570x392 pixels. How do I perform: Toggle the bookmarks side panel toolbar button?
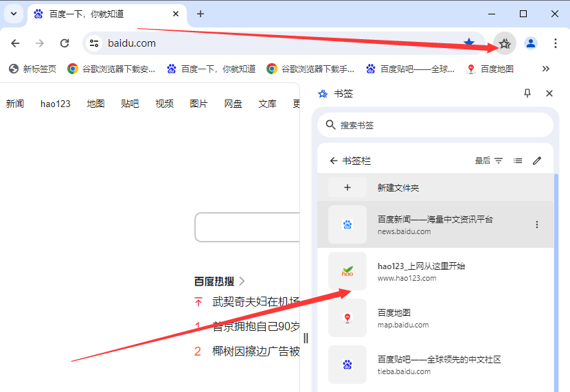pos(505,44)
